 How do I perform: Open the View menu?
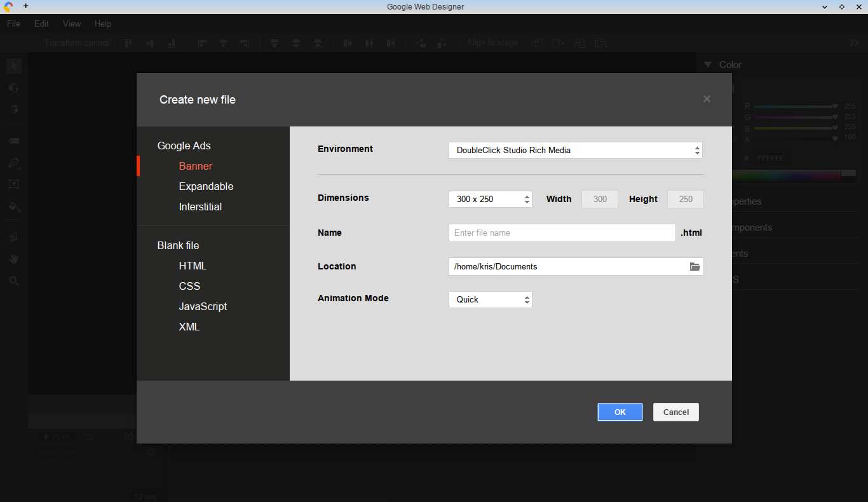(x=72, y=24)
